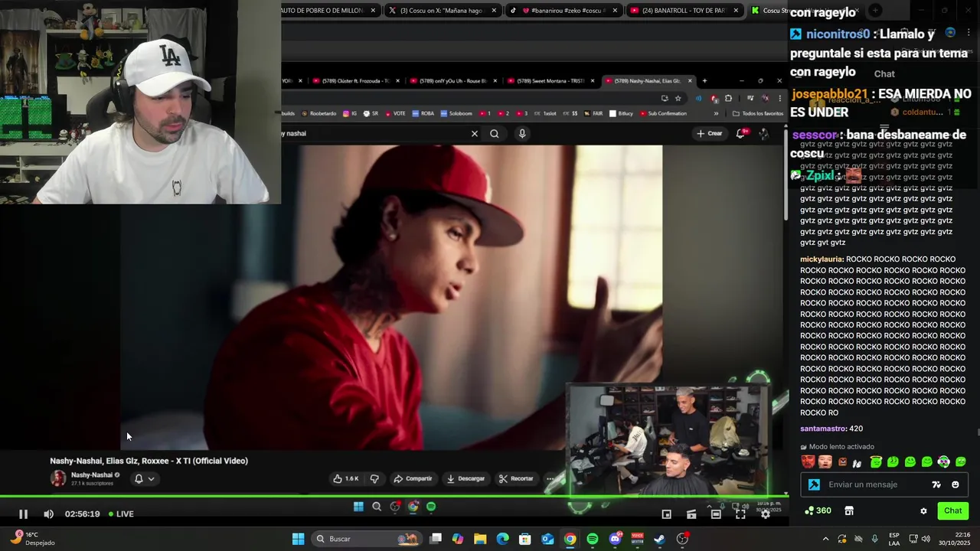Viewport: 980px width, 551px height.
Task: Click Compartir under the video
Action: [x=413, y=478]
